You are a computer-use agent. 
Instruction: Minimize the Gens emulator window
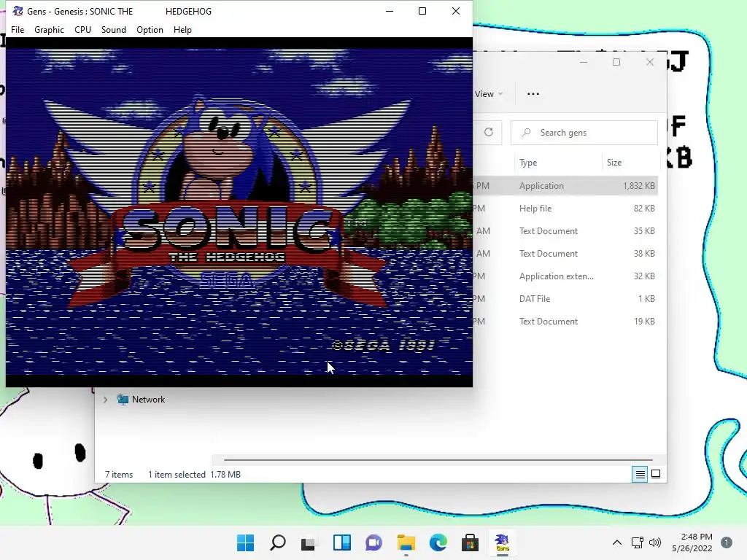pyautogui.click(x=390, y=11)
